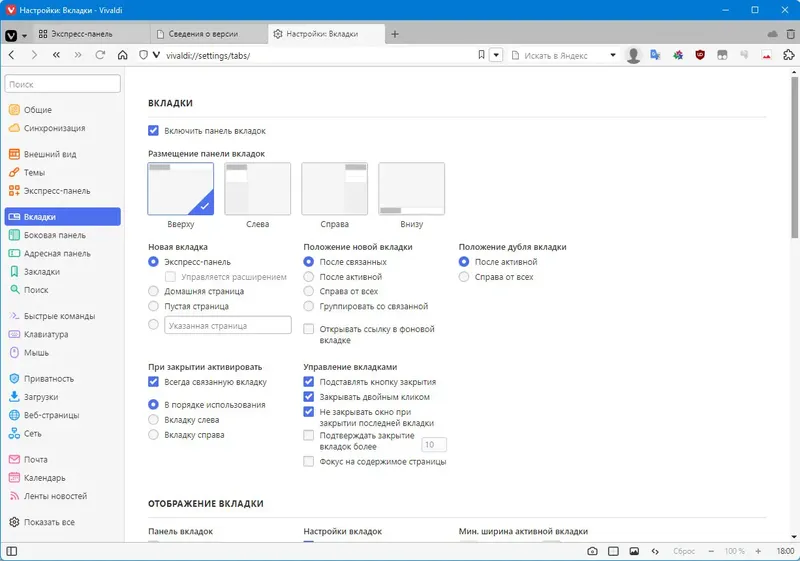Open Быстрые команды settings section
800x561 pixels.
point(62,316)
